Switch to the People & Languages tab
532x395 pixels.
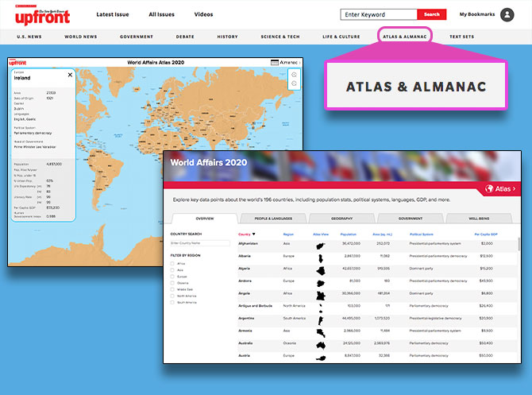(x=273, y=219)
